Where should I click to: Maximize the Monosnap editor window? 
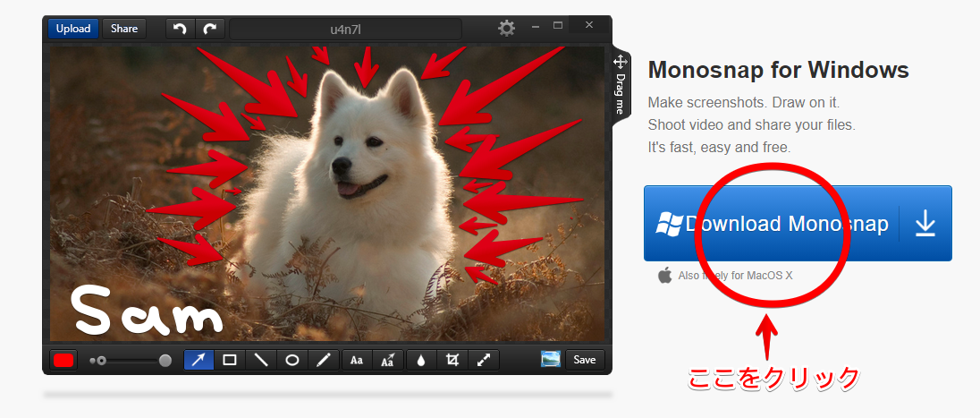pos(558,26)
